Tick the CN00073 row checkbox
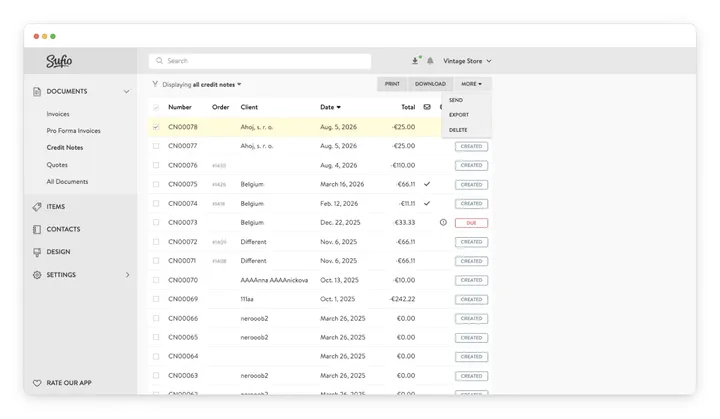Screen dimensions: 720x419 click(156, 222)
